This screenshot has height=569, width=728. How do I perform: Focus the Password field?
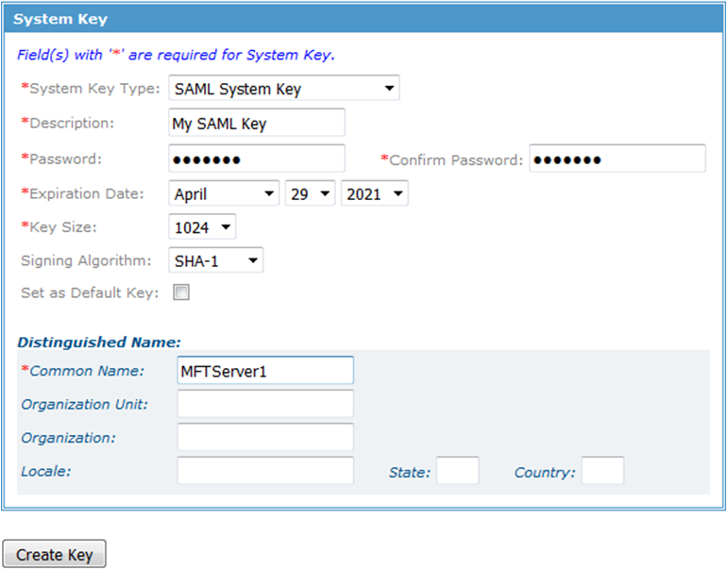click(257, 159)
